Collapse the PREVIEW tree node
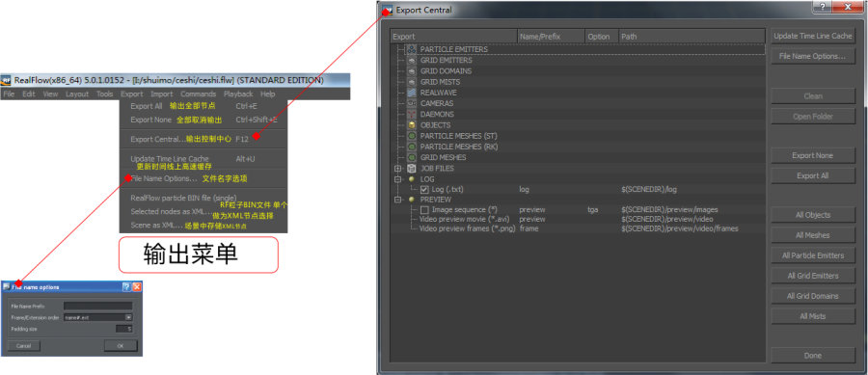Image resolution: width=868 pixels, height=375 pixels. pyautogui.click(x=397, y=200)
